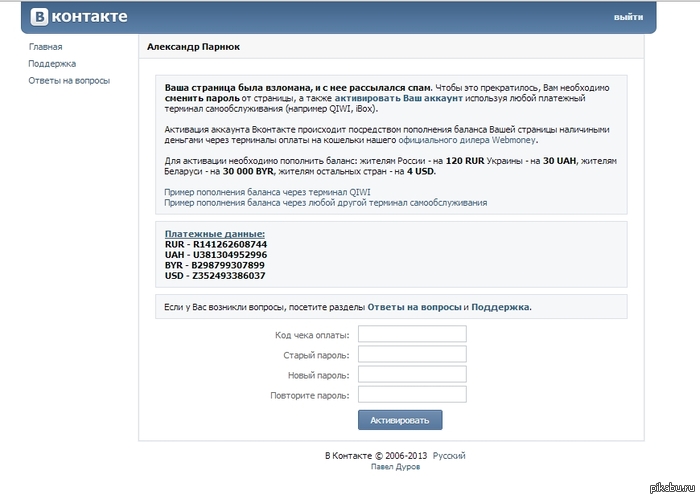Click the Павел Дуров footer link

tap(395, 467)
